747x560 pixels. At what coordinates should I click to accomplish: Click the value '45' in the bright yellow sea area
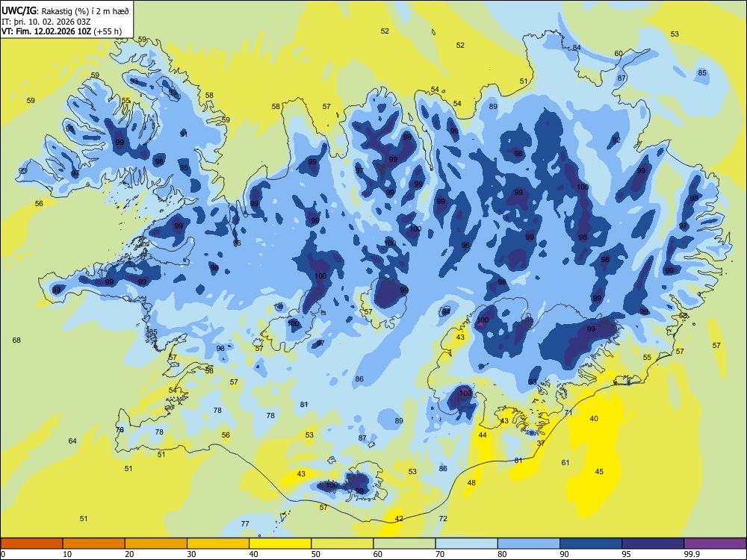(x=599, y=471)
